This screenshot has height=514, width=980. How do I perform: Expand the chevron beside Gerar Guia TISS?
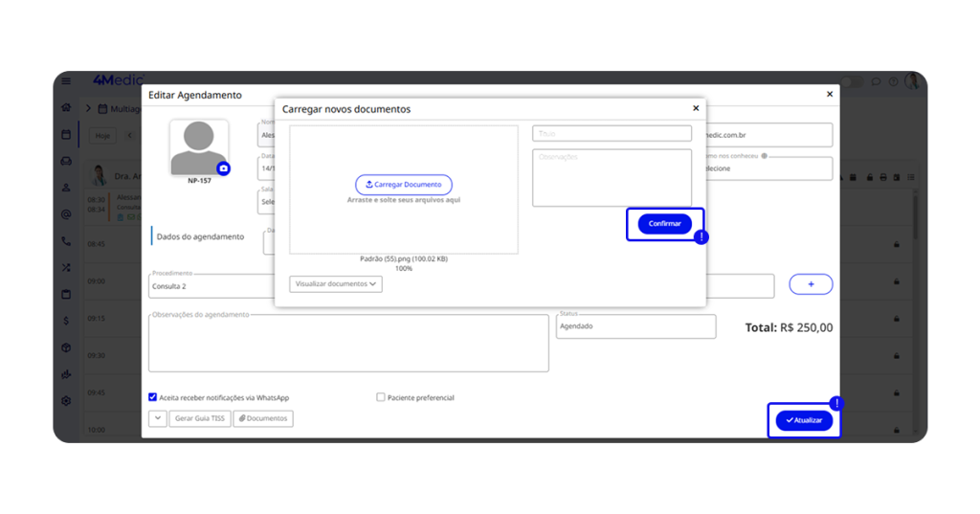[x=158, y=418]
